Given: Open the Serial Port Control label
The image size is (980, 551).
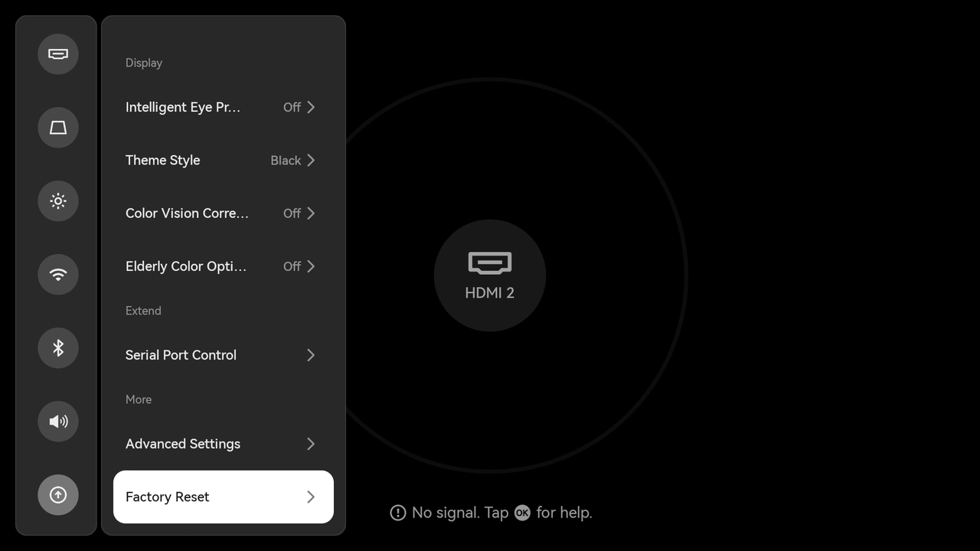Looking at the screenshot, I should 181,355.
